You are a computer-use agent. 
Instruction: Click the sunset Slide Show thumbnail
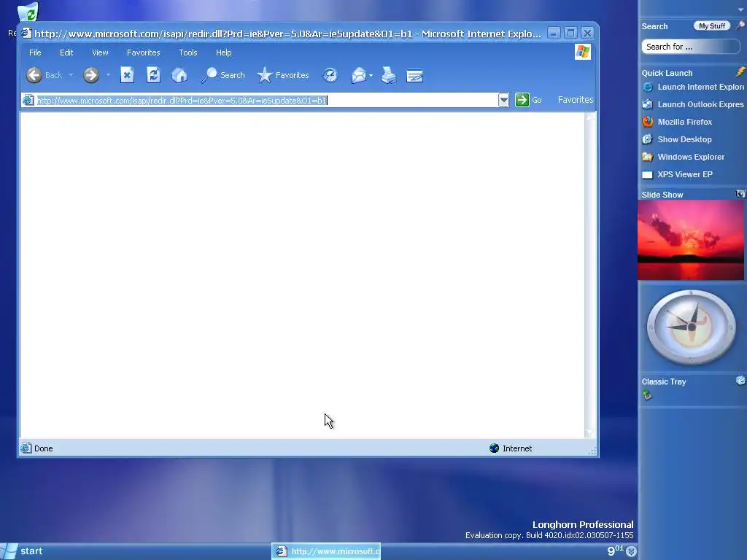pyautogui.click(x=690, y=240)
